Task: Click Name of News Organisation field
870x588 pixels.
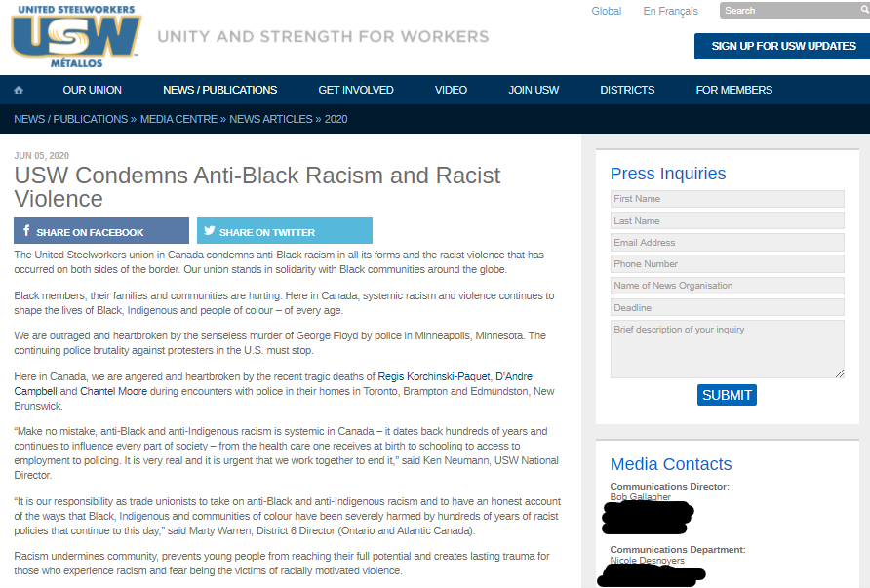Action: pos(728,286)
